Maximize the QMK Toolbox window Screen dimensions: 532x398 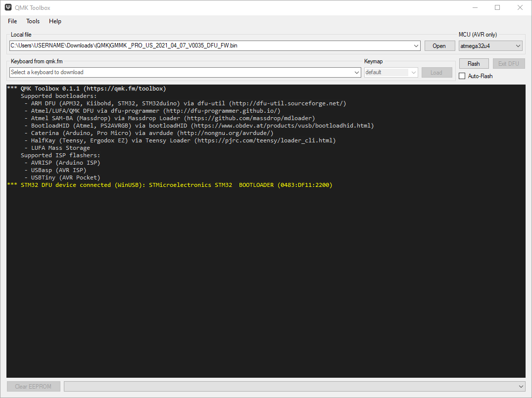(497, 7)
